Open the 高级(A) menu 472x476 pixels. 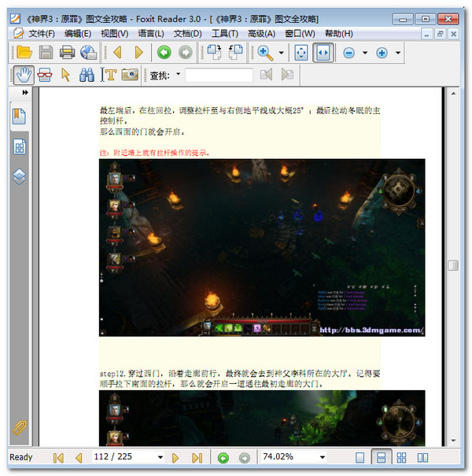262,33
